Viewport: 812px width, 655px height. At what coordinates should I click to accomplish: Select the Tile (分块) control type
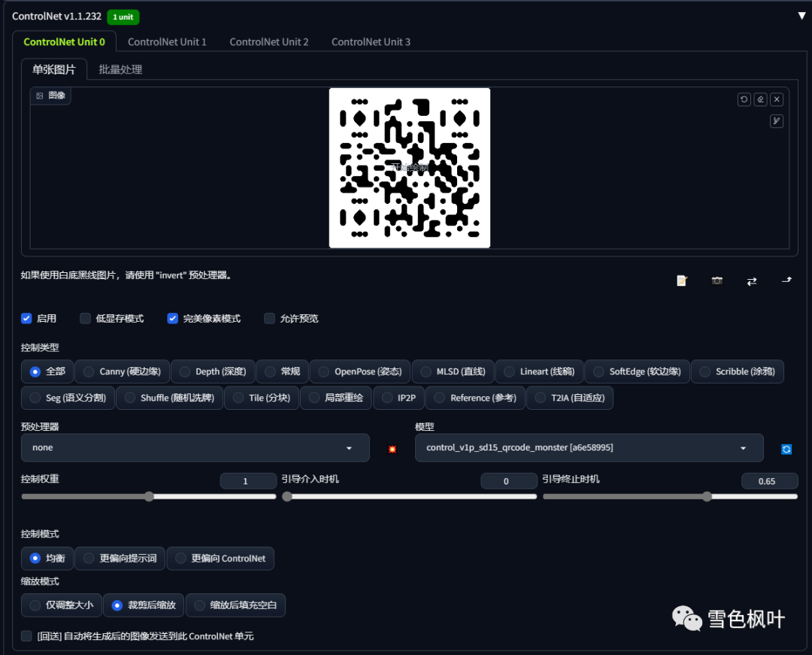pos(262,398)
